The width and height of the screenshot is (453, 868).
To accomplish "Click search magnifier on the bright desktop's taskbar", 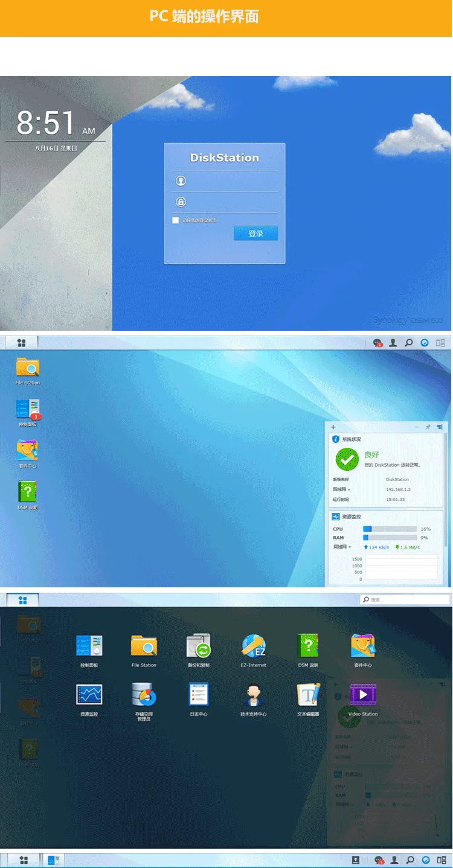I will 409,343.
